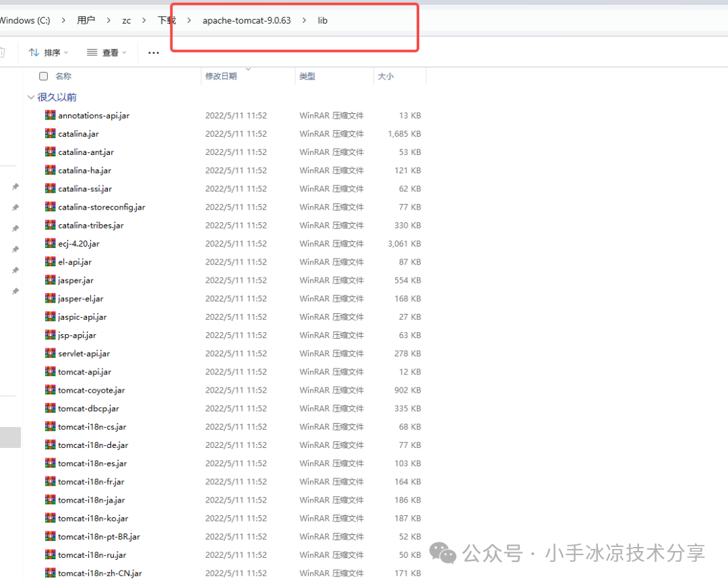Click the ecj-4.20.jar archive icon

[x=50, y=243]
